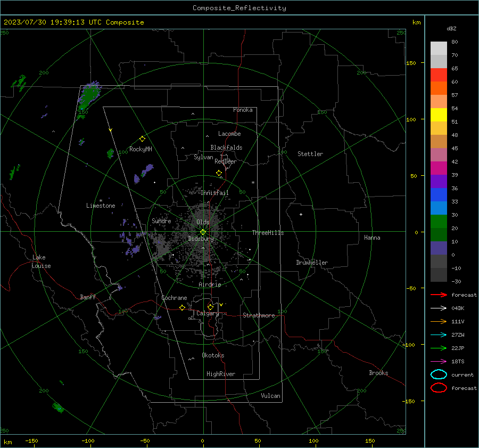Select the red forecast ellipse icon
This screenshot has width=479, height=448.
point(439,388)
